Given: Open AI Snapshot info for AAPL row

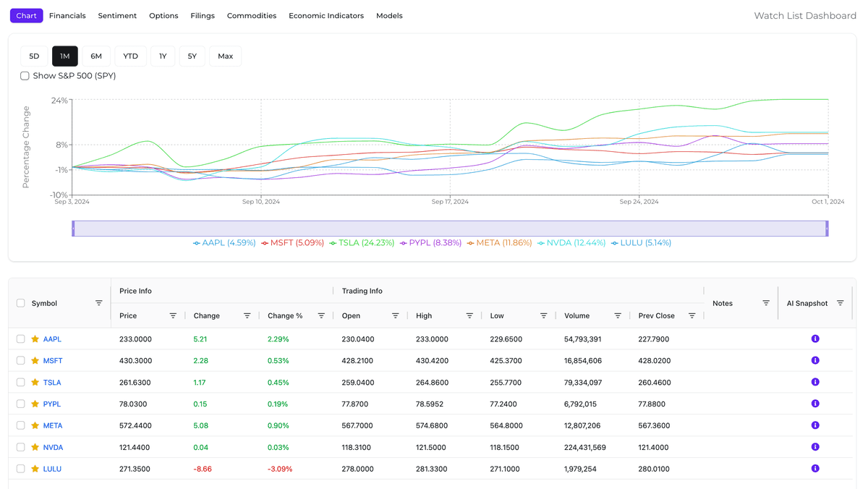Looking at the screenshot, I should click(x=815, y=339).
